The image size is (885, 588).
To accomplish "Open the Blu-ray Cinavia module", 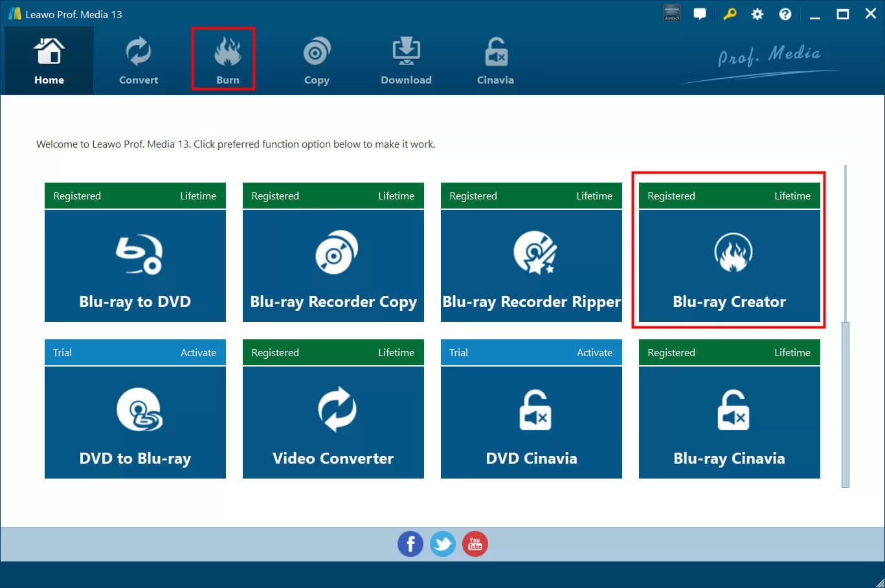I will pos(728,423).
